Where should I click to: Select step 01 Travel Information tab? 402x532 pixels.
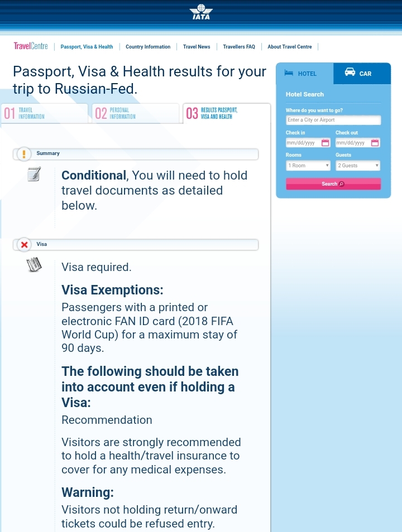[x=44, y=113]
